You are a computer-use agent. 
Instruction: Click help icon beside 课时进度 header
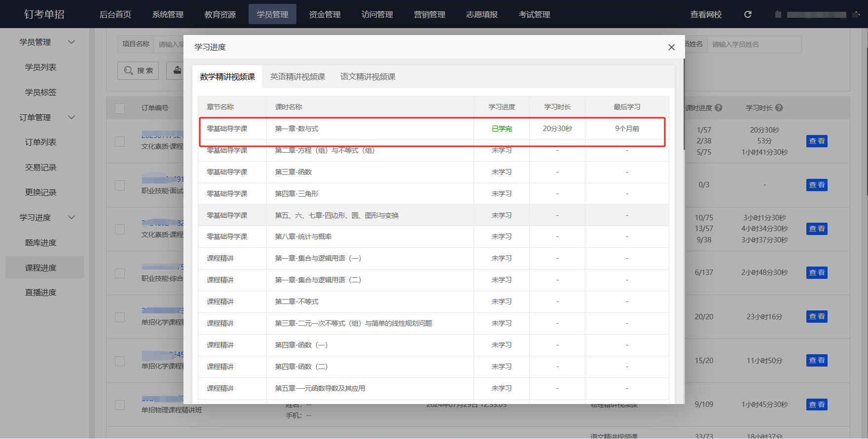(x=719, y=108)
